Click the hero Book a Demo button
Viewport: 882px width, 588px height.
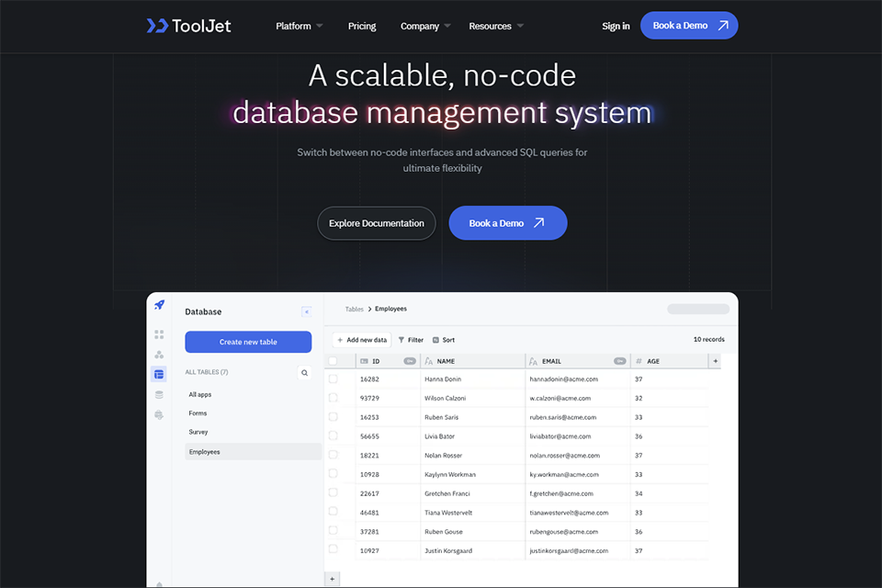(x=508, y=223)
